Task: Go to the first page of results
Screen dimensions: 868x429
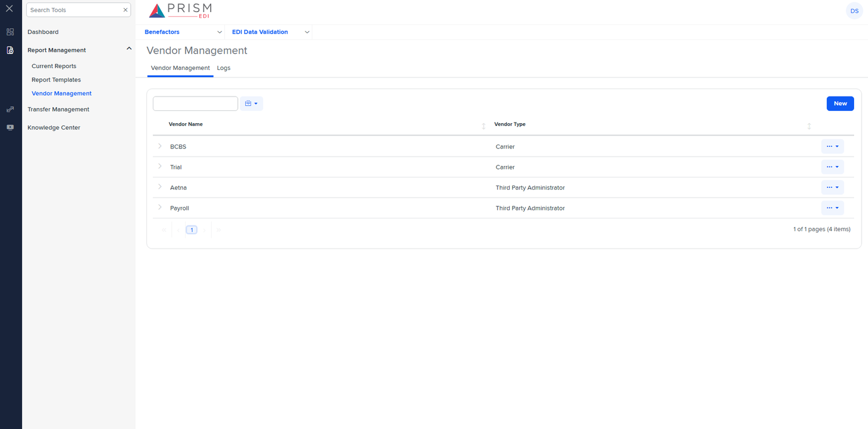Action: pos(164,230)
